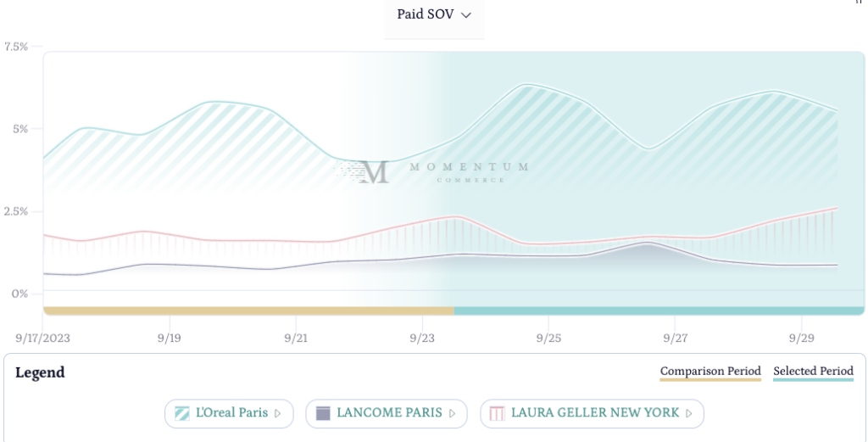Click the L'Oreal Paris striped swatch icon
This screenshot has height=442, width=868.
182,413
